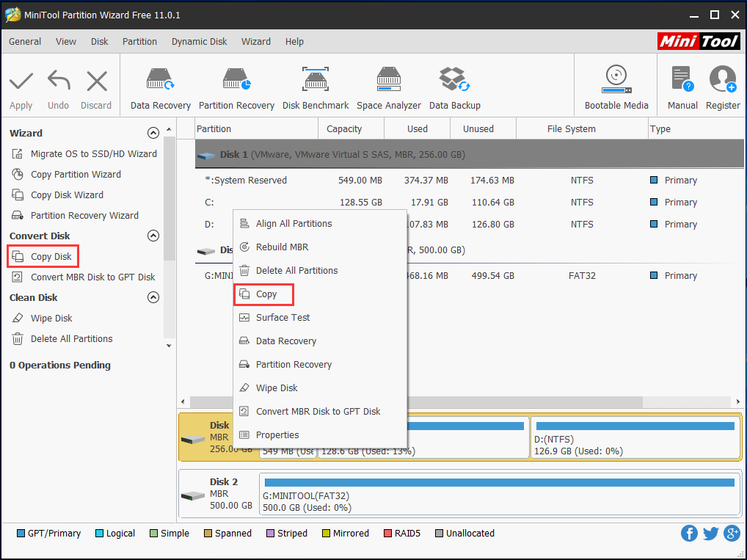Choose Properties in the context menu
Screen dimensions: 747x560
pos(320,434)
